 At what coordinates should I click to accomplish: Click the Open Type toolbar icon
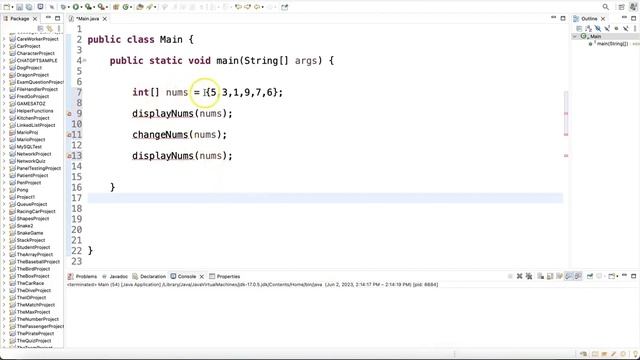click(x=140, y=7)
